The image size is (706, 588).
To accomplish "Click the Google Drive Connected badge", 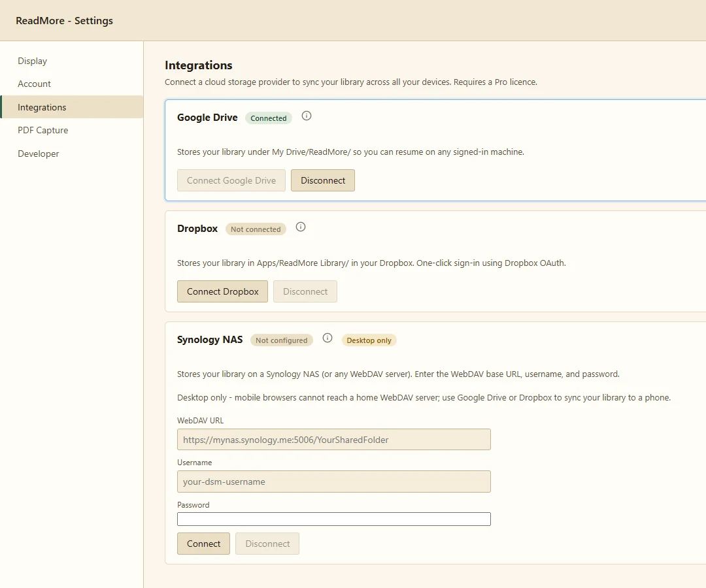I will [269, 118].
